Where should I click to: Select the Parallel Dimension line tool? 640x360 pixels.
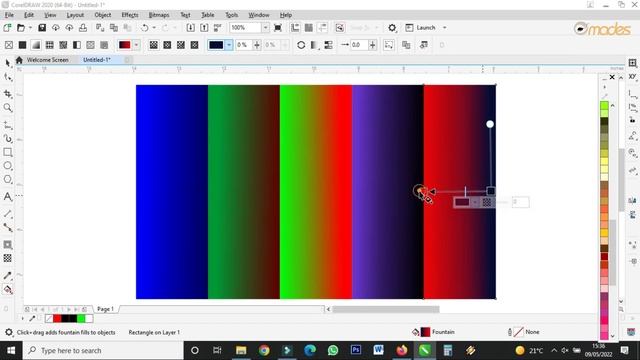point(7,214)
